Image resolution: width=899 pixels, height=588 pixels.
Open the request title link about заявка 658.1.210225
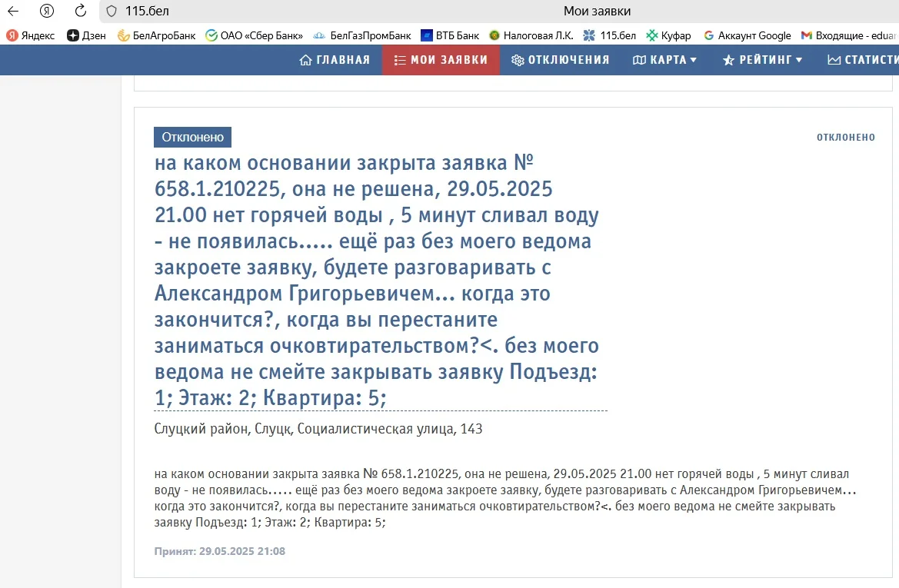pyautogui.click(x=377, y=281)
